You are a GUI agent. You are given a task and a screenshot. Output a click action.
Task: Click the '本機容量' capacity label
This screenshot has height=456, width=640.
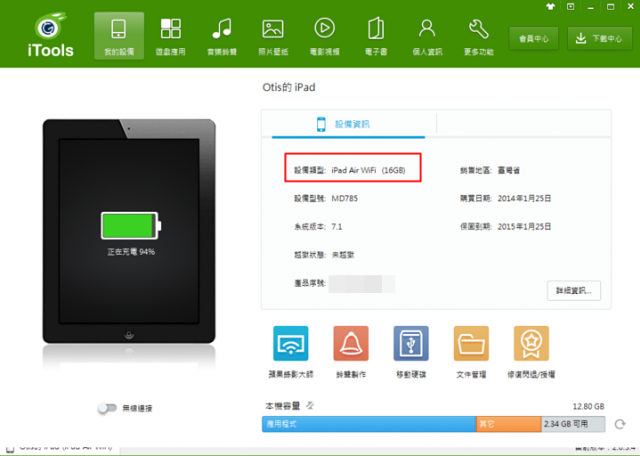tap(282, 406)
